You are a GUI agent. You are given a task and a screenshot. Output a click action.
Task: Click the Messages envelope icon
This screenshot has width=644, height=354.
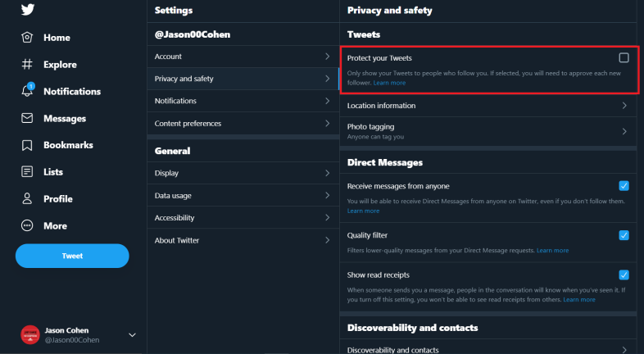[x=27, y=118]
